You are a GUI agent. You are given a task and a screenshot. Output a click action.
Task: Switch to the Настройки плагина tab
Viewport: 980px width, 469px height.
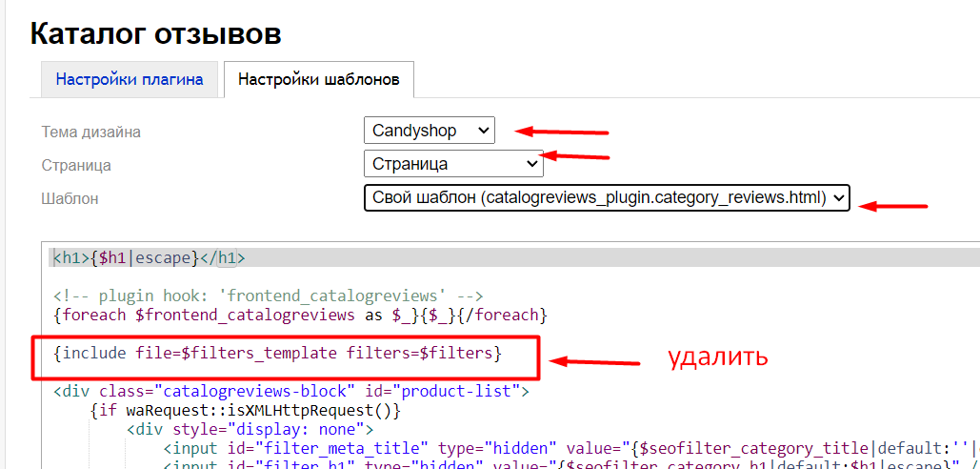click(130, 79)
